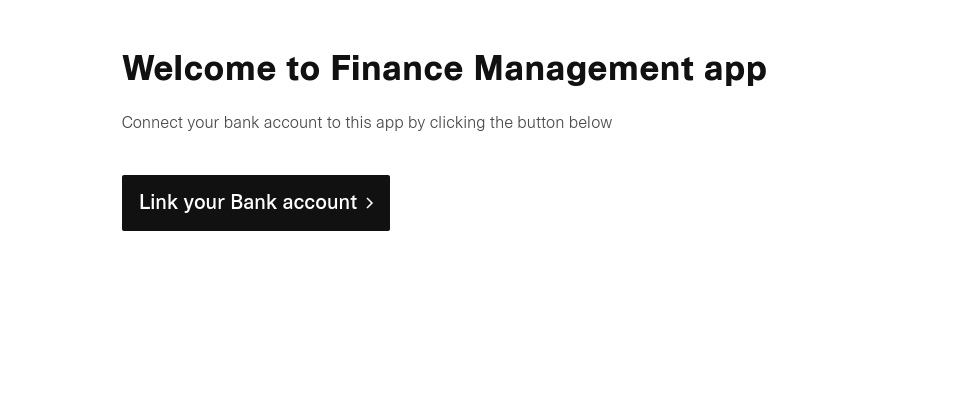
Task: Click the word Link on the black button
Action: tap(158, 202)
